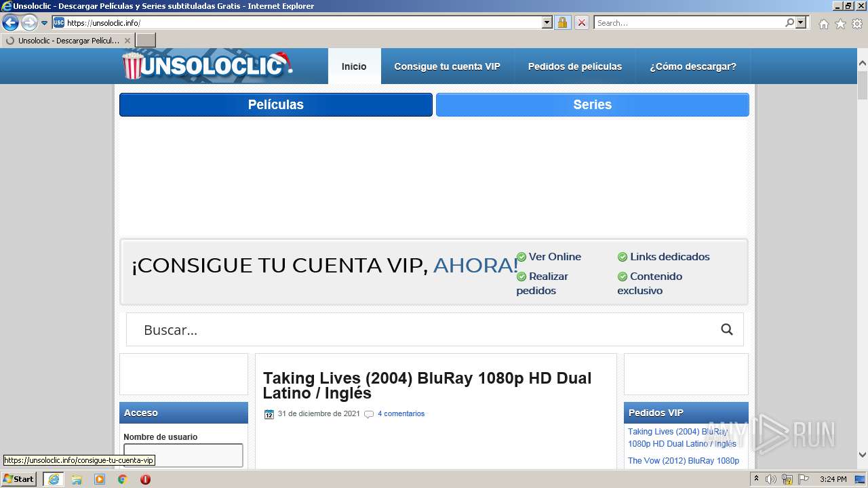Open the 3:24 PM system clock
Image resolution: width=868 pixels, height=488 pixels.
(x=833, y=479)
